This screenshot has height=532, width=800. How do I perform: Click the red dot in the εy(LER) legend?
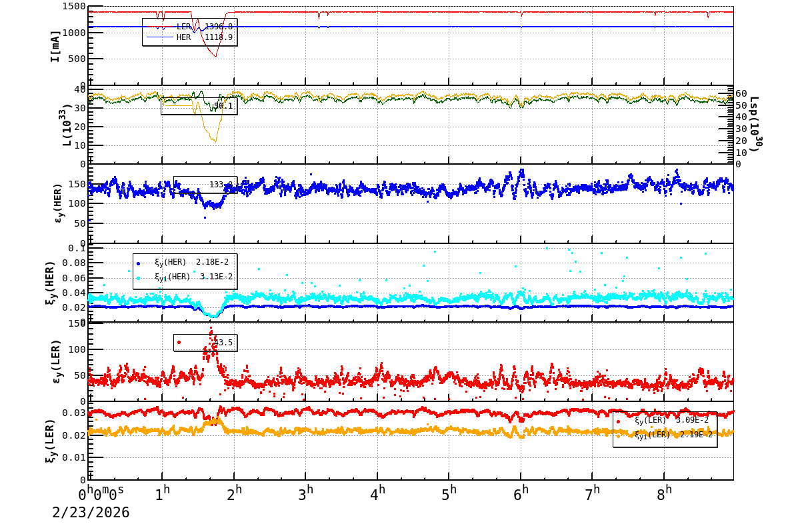[x=179, y=342]
